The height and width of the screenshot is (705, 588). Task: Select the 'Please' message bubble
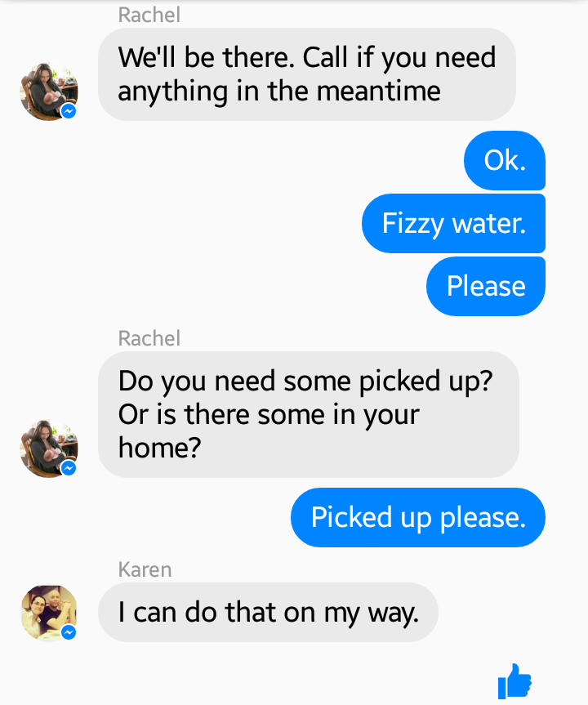486,286
